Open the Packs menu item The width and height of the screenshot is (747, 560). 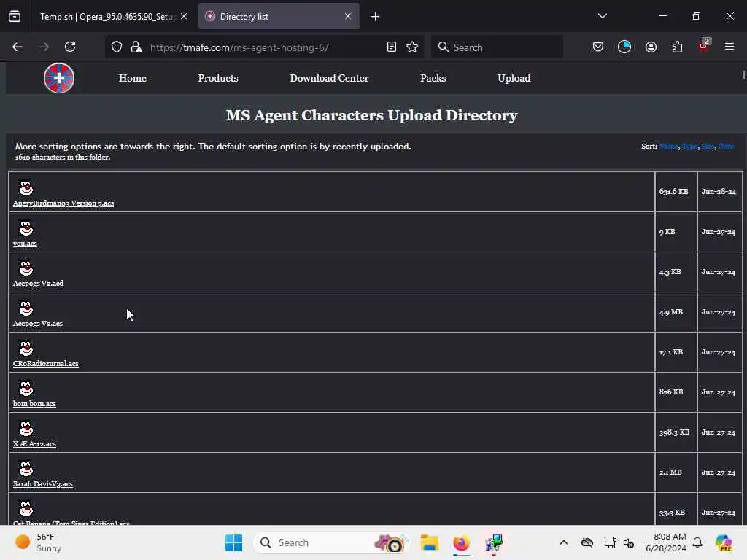pos(433,78)
